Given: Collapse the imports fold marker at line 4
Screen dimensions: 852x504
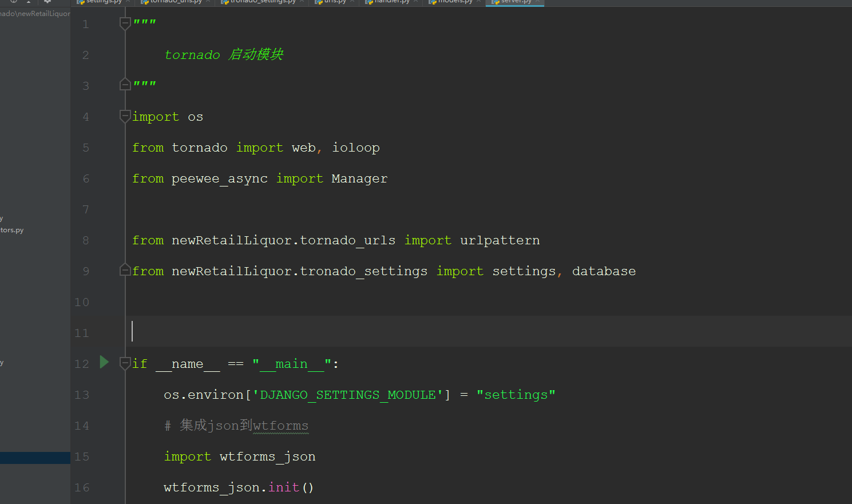Looking at the screenshot, I should pos(125,116).
